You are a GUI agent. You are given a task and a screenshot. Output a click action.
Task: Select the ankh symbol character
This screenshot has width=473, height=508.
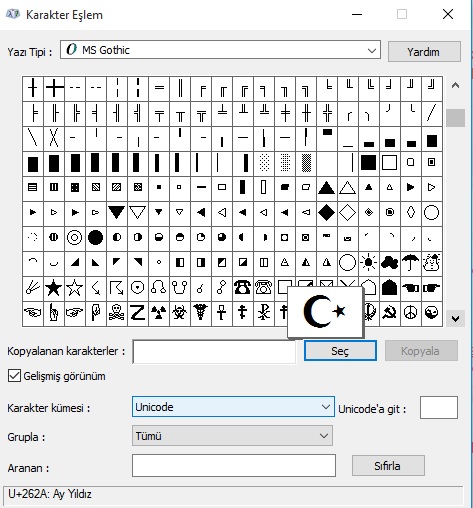pos(221,313)
